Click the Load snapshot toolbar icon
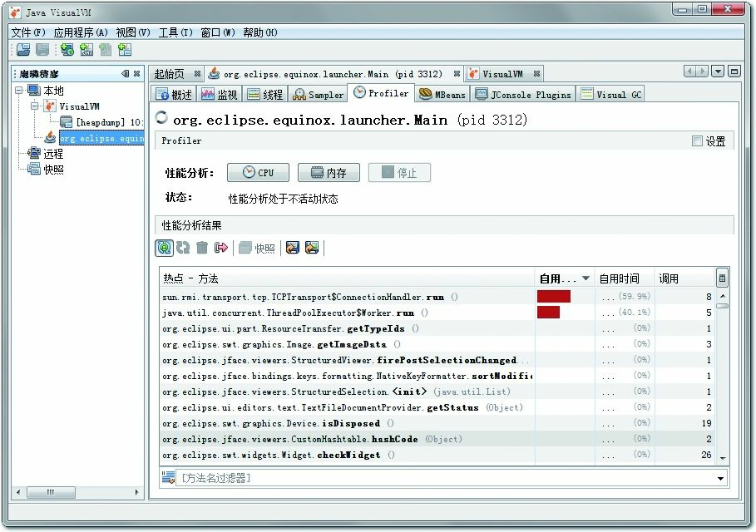756x532 pixels. coord(23,49)
